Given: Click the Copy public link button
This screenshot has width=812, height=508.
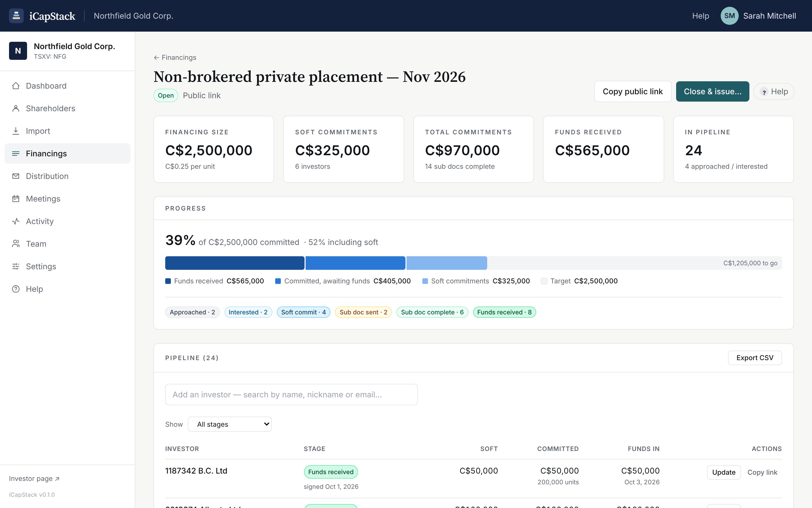Looking at the screenshot, I should click(x=633, y=91).
